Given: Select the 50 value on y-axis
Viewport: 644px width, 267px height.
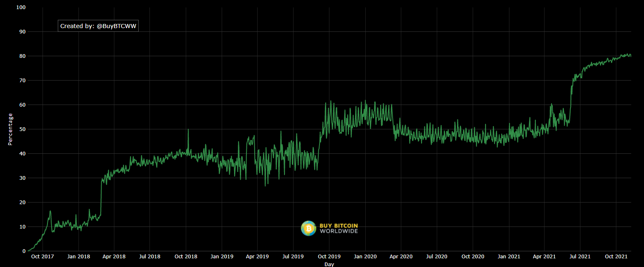Looking at the screenshot, I should (21, 129).
